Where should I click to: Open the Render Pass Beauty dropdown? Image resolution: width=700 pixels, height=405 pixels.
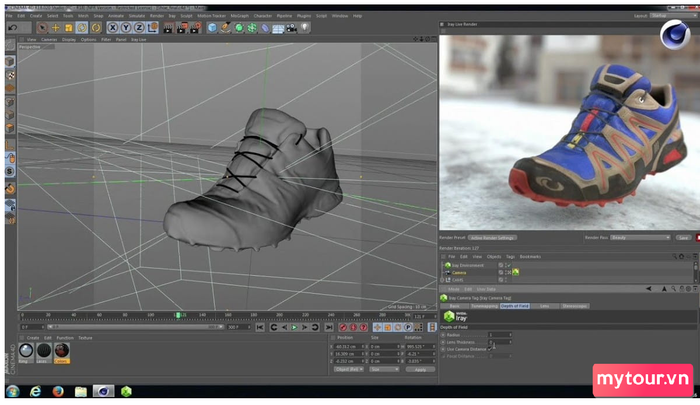pos(640,238)
